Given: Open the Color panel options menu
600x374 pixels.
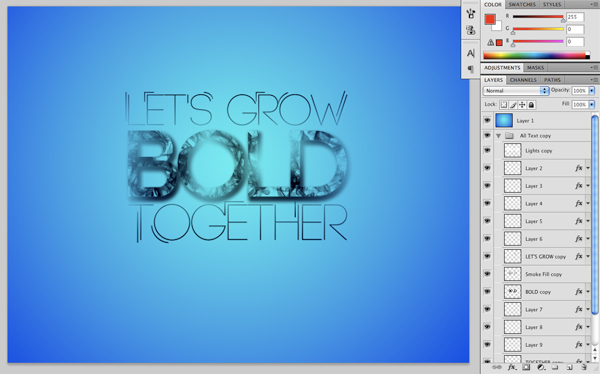Looking at the screenshot, I should [x=594, y=5].
